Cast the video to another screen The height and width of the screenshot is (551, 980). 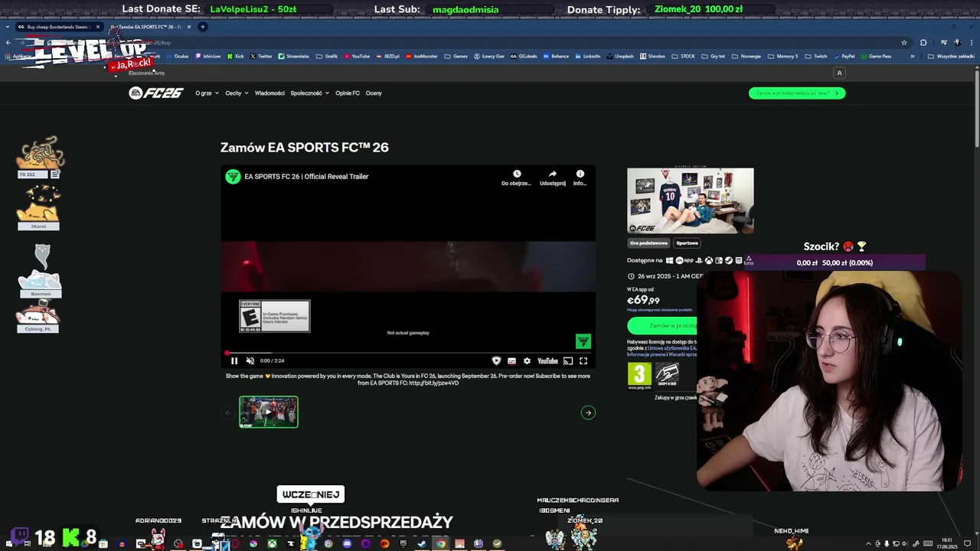pyautogui.click(x=568, y=361)
